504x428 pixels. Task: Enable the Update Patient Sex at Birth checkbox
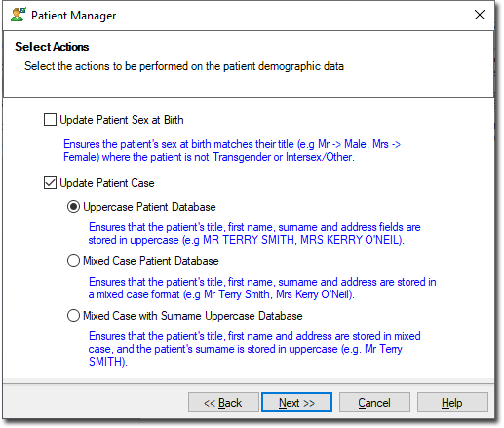pos(50,120)
